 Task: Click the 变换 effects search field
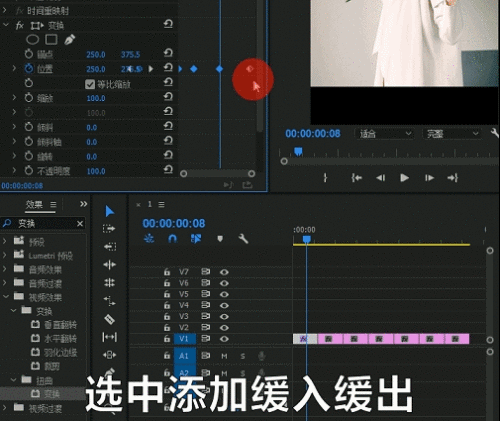pyautogui.click(x=43, y=224)
